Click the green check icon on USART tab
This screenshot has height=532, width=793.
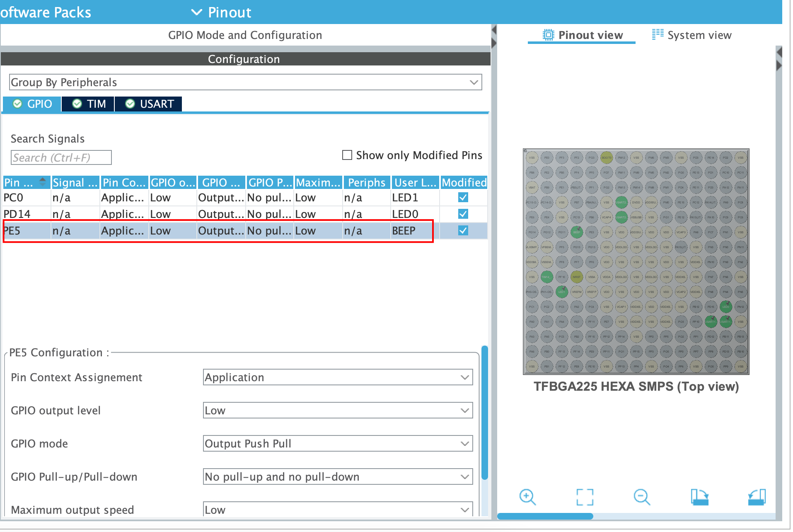click(x=130, y=104)
